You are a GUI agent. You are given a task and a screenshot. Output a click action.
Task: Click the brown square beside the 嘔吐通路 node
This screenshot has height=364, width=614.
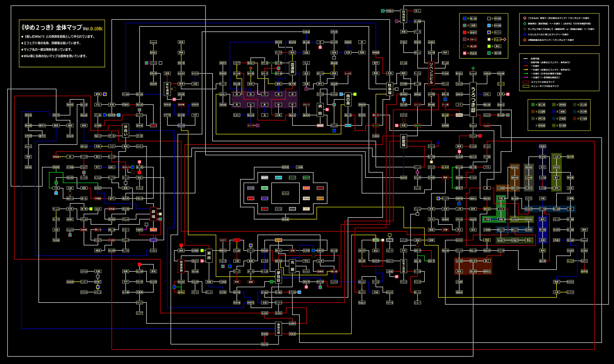174,89
